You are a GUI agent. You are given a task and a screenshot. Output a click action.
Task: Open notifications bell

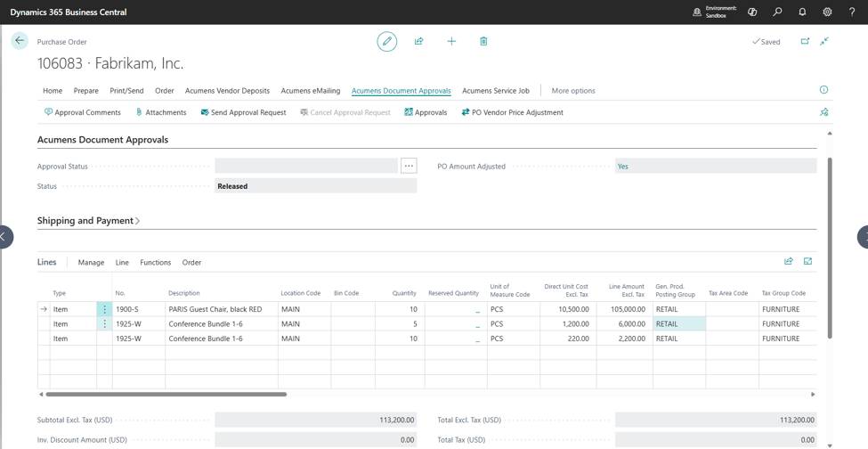pos(802,12)
